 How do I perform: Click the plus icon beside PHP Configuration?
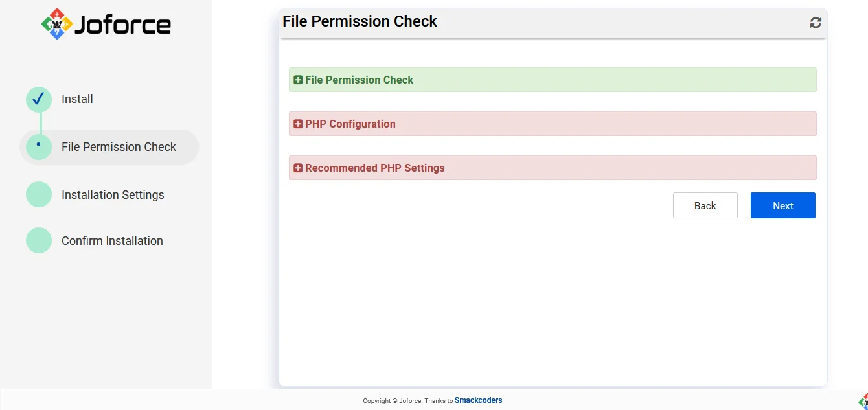pyautogui.click(x=298, y=124)
